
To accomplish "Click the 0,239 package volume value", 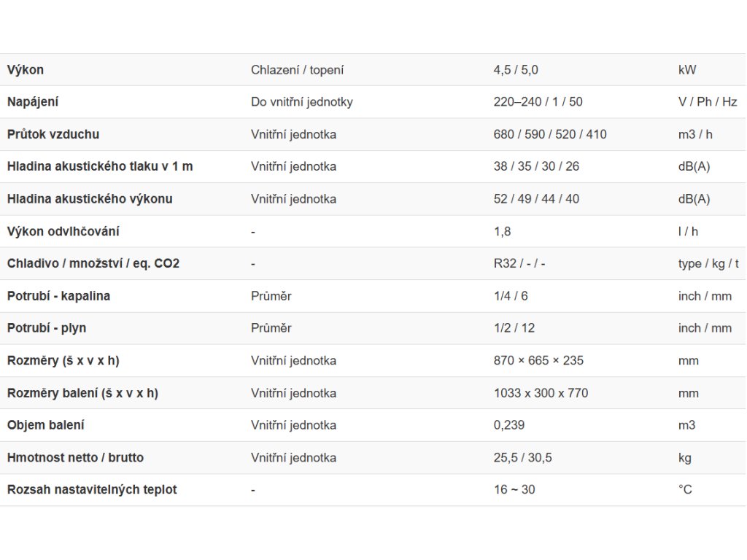I will 508,425.
